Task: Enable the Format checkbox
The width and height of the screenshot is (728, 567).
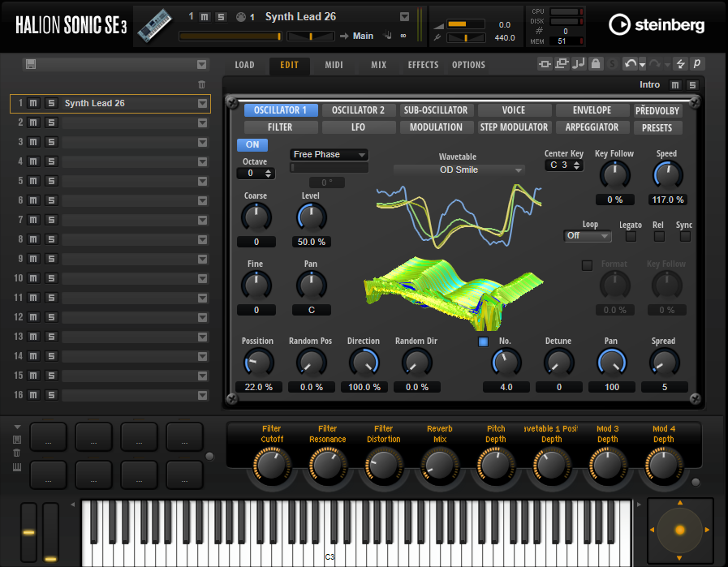Action: (587, 265)
